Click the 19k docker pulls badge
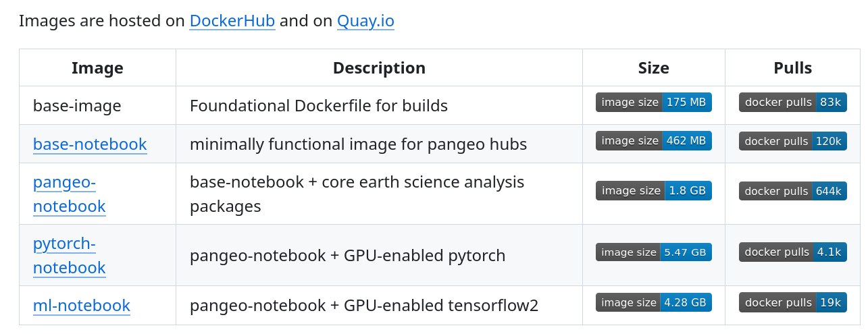868x334 pixels. click(x=792, y=303)
